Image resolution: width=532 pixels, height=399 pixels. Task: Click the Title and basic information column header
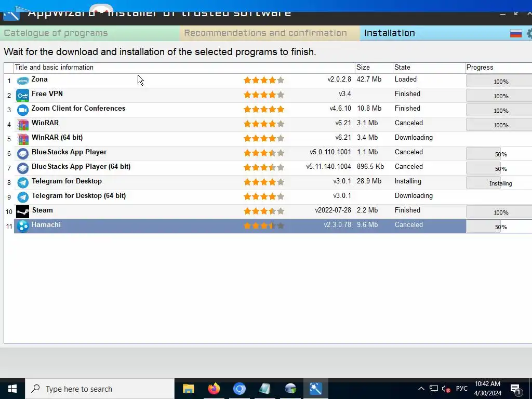point(184,68)
